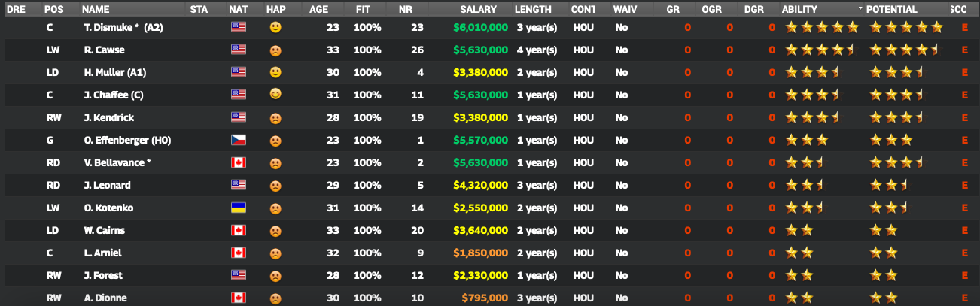Sort by the POTENTIAL column header
This screenshot has width=980, height=306.
(x=891, y=9)
